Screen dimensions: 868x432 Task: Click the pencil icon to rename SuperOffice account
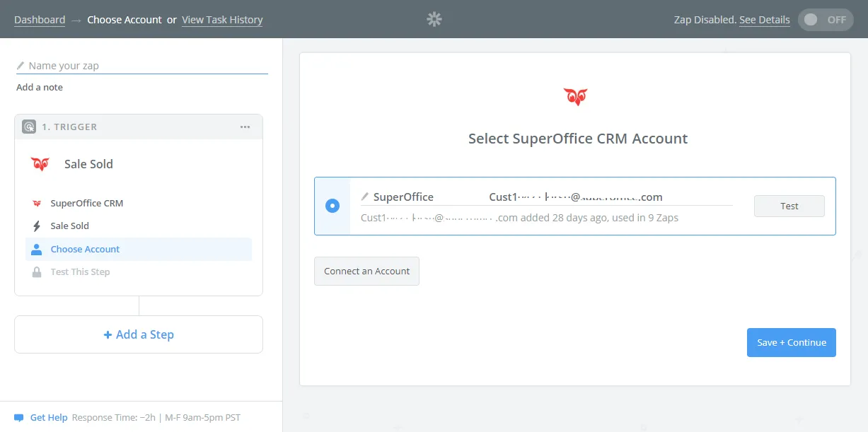pos(365,197)
